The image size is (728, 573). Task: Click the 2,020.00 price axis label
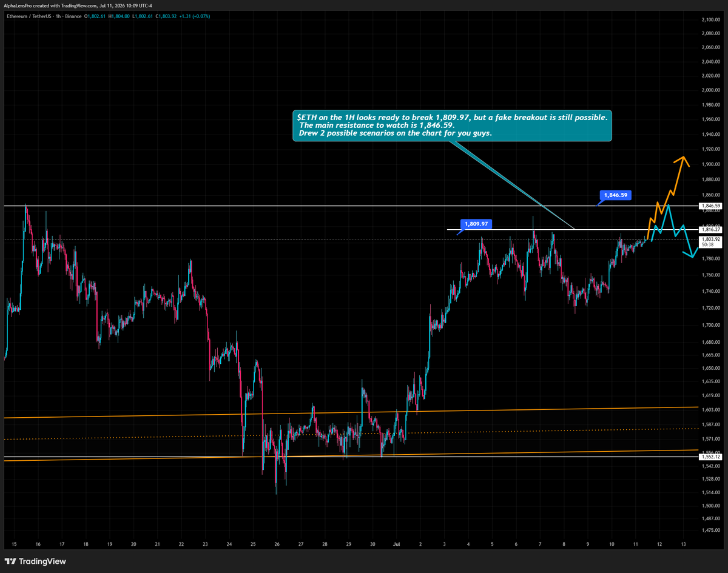pos(710,76)
